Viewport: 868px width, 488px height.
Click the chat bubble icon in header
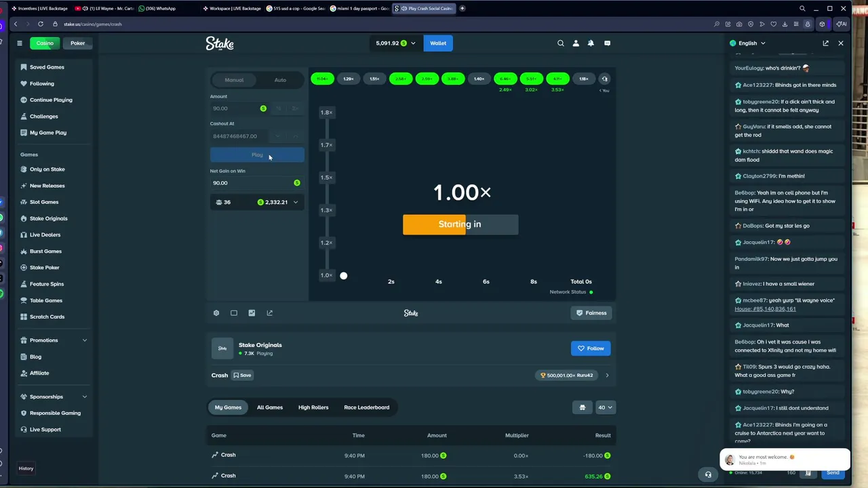(607, 43)
